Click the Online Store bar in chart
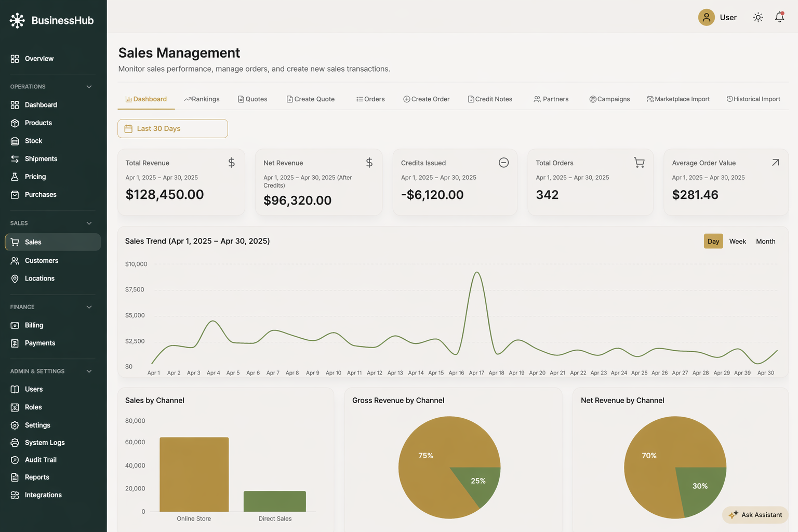The image size is (798, 532). pos(194,474)
